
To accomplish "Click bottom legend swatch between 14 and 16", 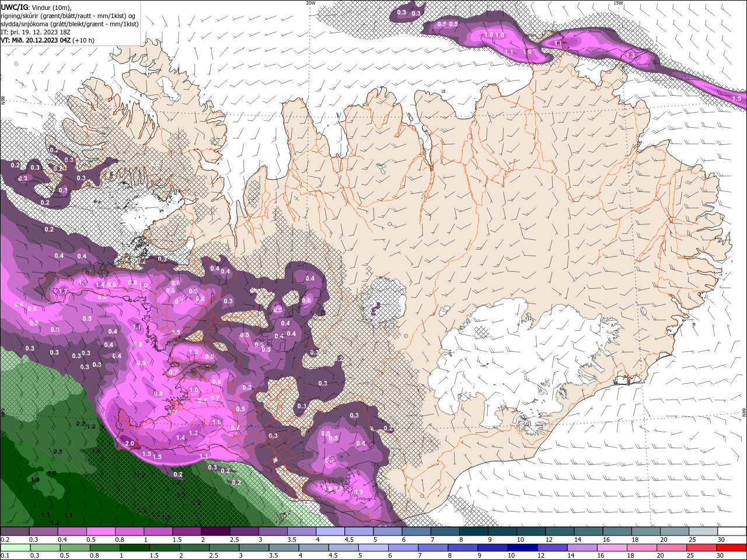I will tap(581, 548).
